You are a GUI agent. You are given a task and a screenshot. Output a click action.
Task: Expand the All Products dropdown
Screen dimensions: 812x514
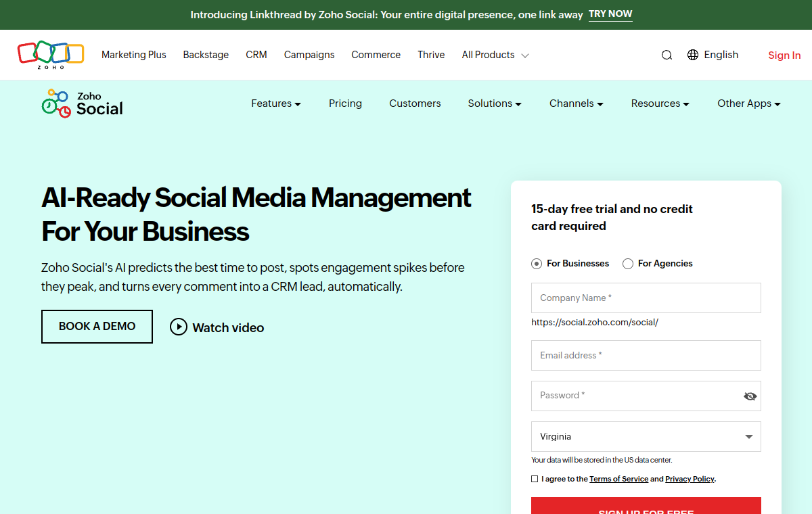coord(495,55)
